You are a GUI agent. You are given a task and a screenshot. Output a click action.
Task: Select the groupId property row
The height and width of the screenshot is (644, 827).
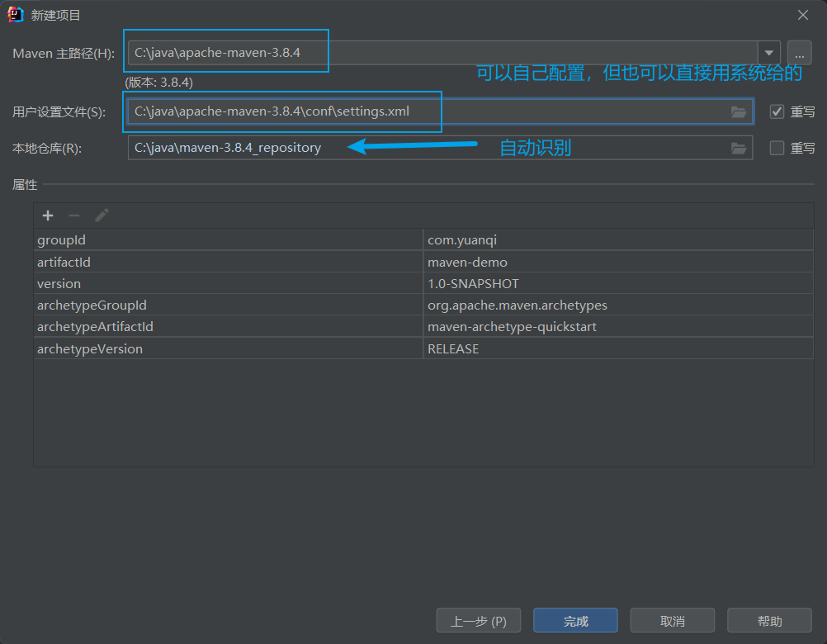click(x=423, y=240)
